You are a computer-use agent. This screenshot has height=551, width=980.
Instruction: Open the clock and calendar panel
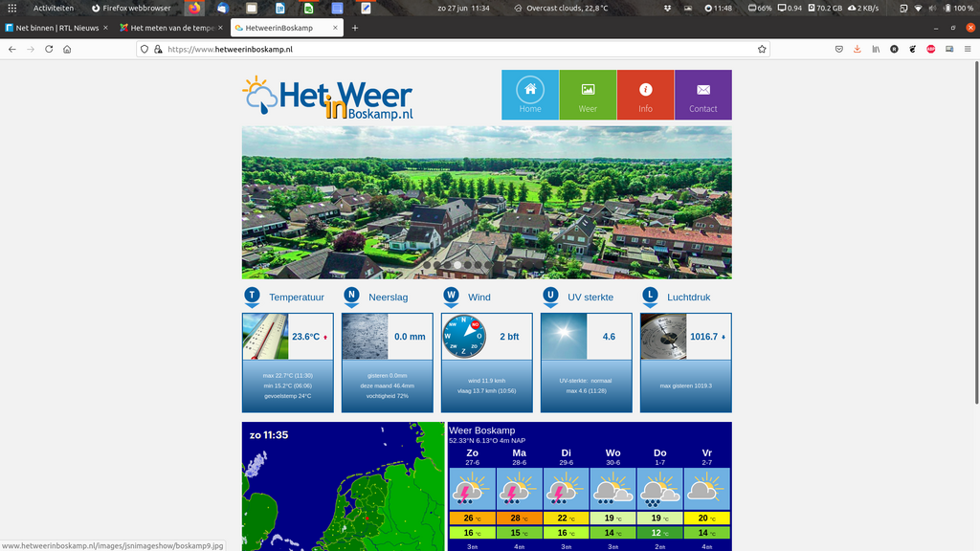[463, 8]
